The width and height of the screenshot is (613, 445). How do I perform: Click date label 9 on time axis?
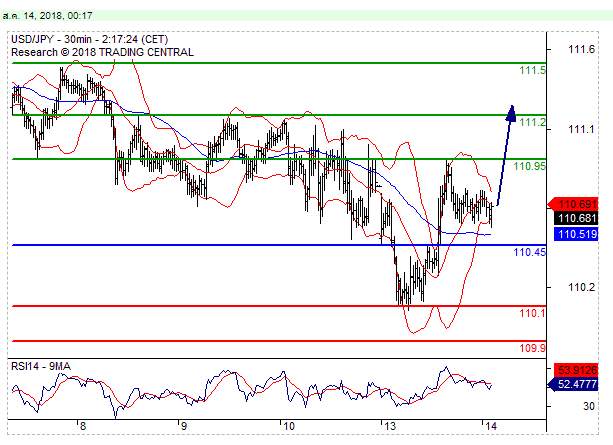click(x=183, y=426)
